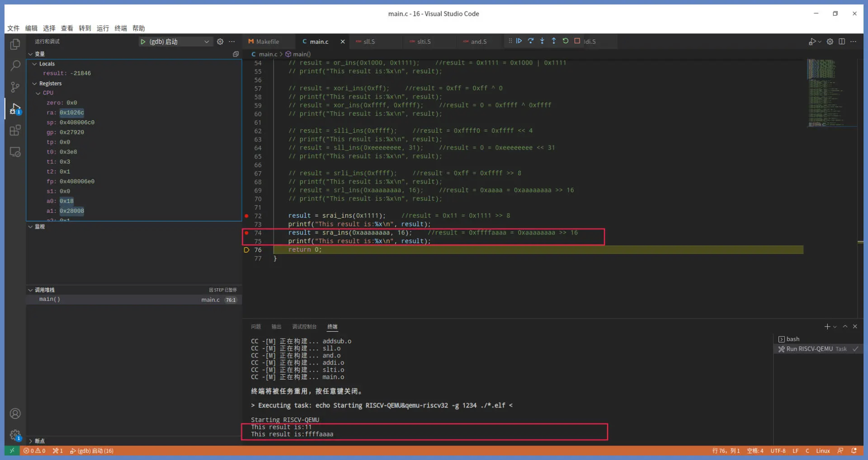Split the editor to the right
868x460 pixels.
pos(842,42)
